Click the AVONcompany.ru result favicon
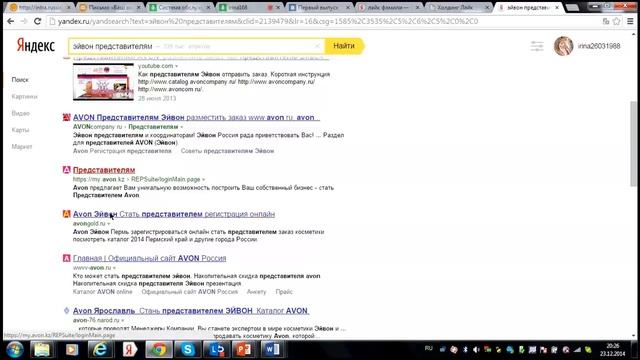The width and height of the screenshot is (640, 360). point(66,118)
